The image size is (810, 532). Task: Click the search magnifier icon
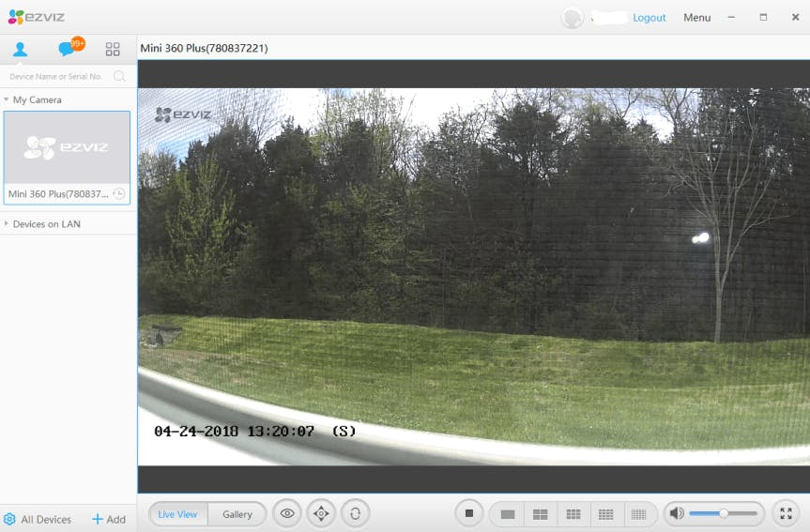tap(119, 76)
